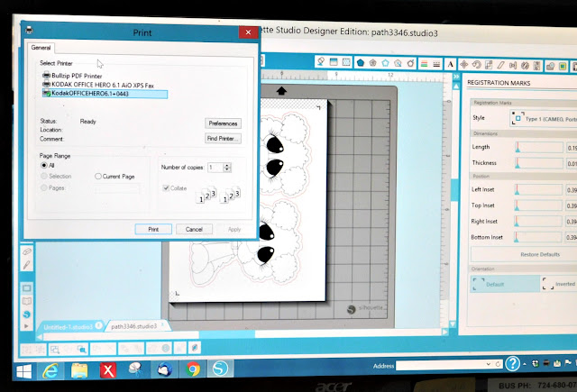This screenshot has height=392, width=577.
Task: Click the Cancel button in Print dialog
Action: [x=194, y=229]
